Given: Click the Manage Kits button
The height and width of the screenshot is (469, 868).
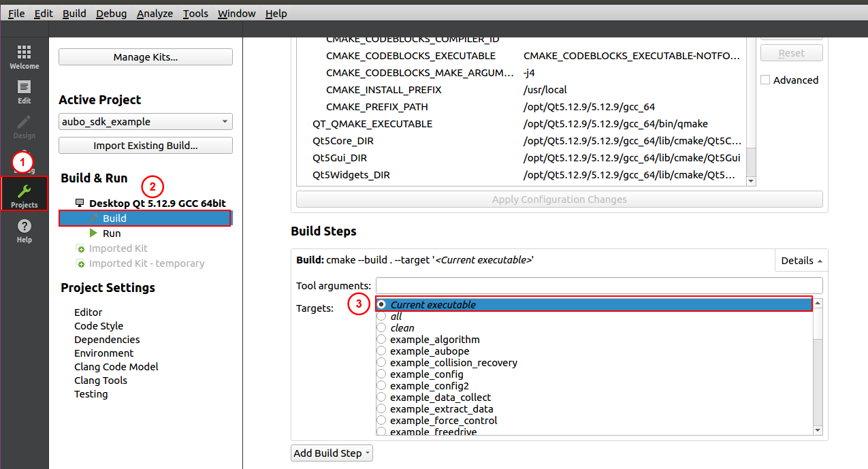Looking at the screenshot, I should (146, 57).
